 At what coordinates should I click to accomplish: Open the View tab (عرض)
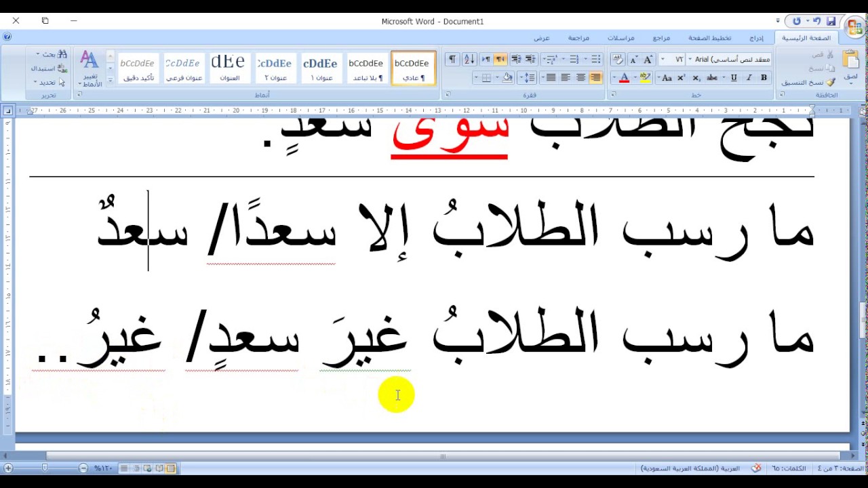[542, 38]
